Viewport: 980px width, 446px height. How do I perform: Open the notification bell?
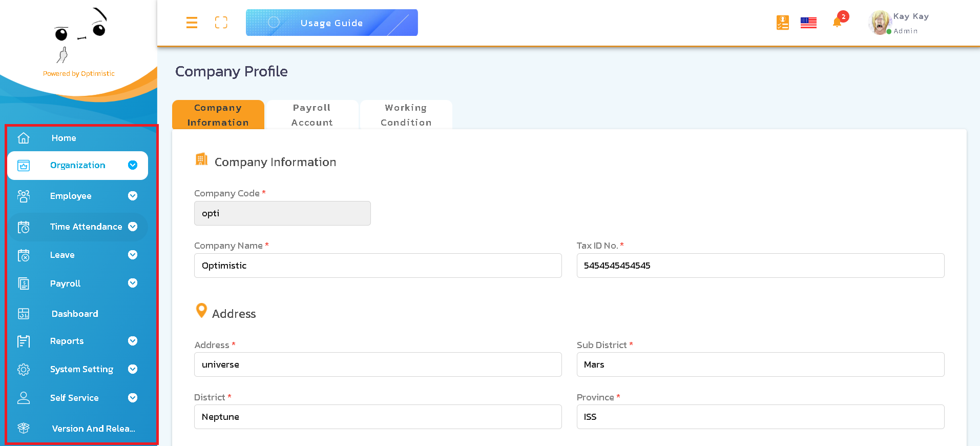[x=837, y=23]
